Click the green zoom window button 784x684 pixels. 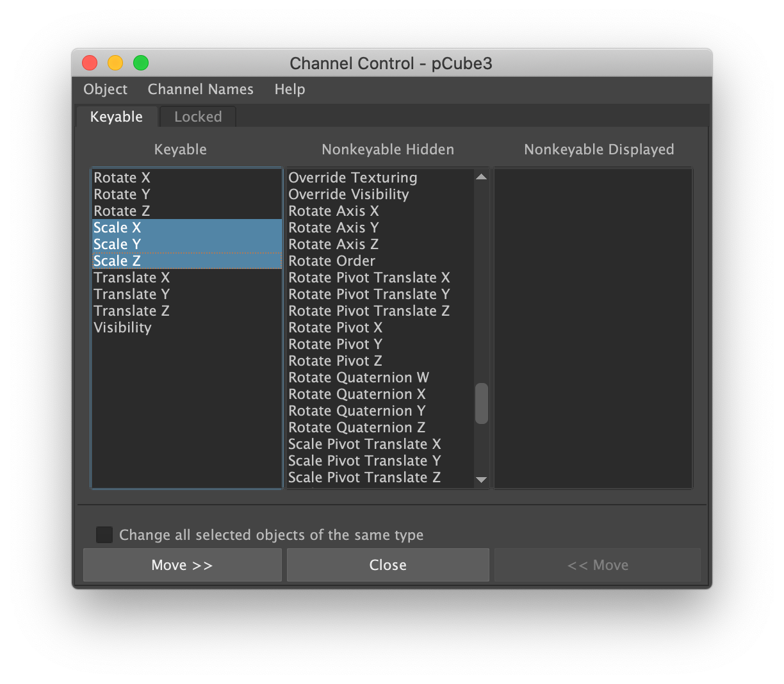pyautogui.click(x=141, y=63)
